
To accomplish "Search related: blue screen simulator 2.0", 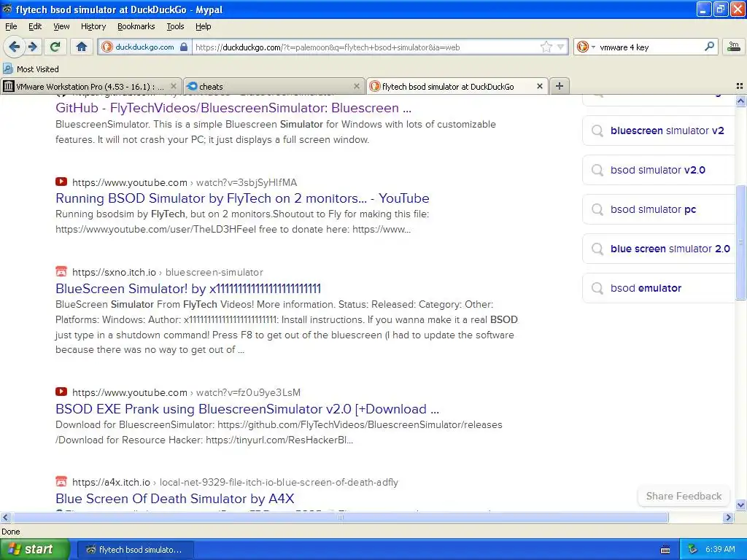I will tap(659, 249).
